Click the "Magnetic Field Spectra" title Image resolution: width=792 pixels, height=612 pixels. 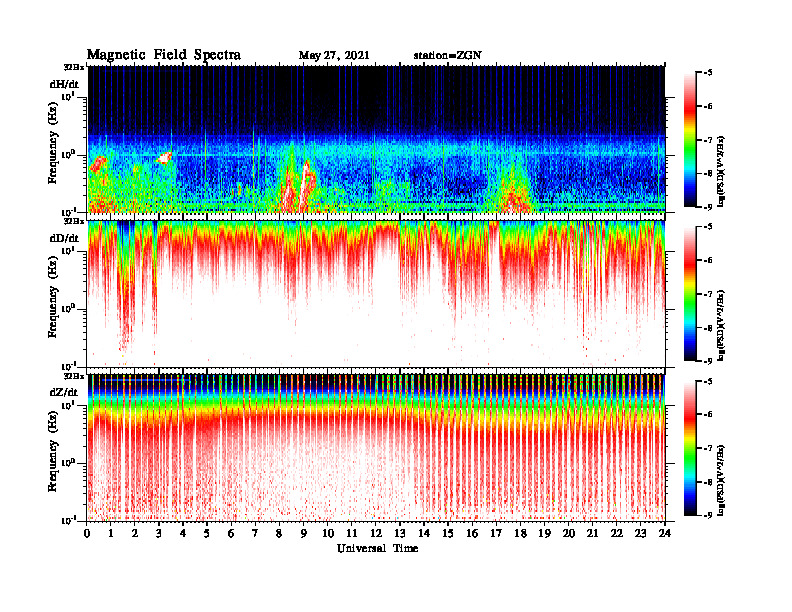click(x=164, y=55)
